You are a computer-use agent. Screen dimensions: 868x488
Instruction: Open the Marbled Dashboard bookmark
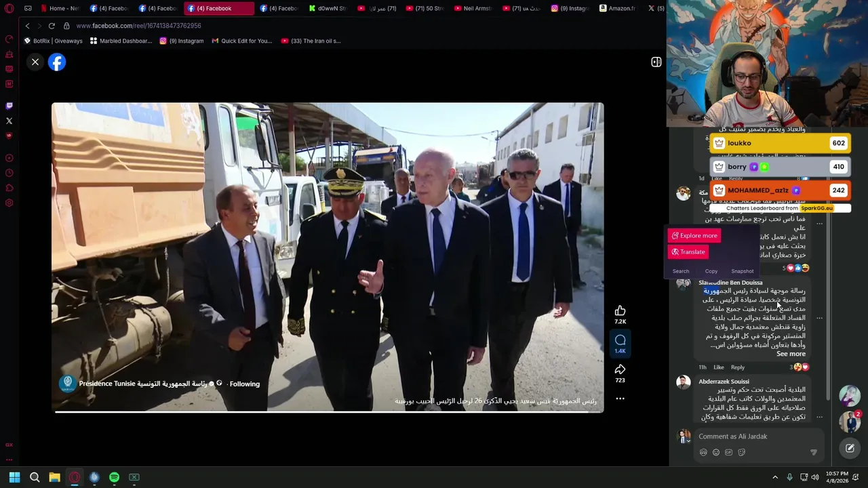[x=121, y=41]
